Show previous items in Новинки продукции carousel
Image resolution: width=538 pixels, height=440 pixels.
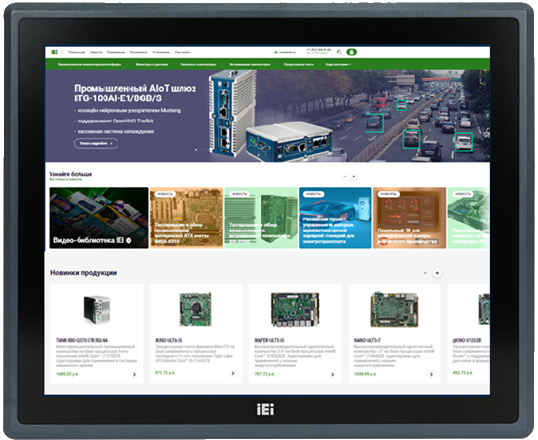[x=426, y=273]
